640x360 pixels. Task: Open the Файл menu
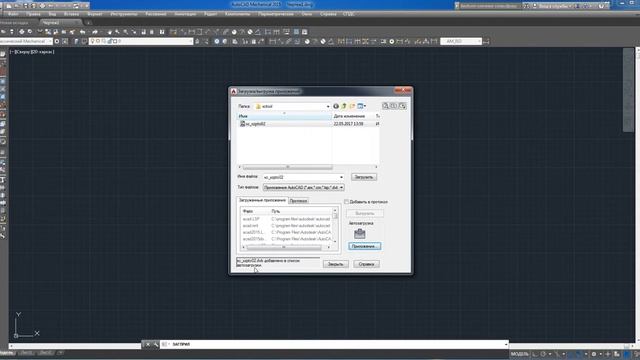pos(13,14)
